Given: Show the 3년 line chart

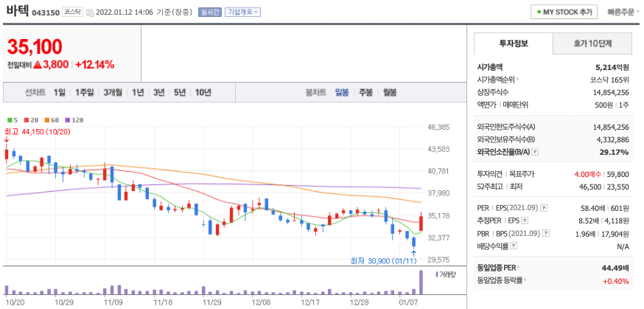Looking at the screenshot, I should (x=158, y=92).
